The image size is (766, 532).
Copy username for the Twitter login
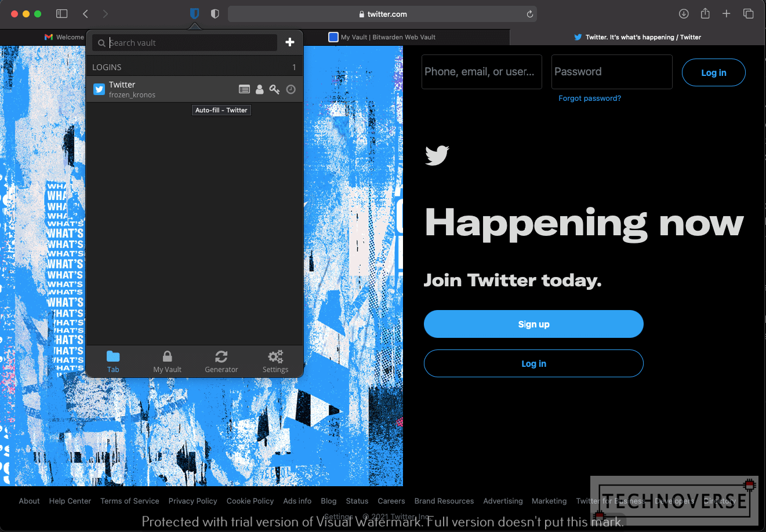tap(260, 89)
